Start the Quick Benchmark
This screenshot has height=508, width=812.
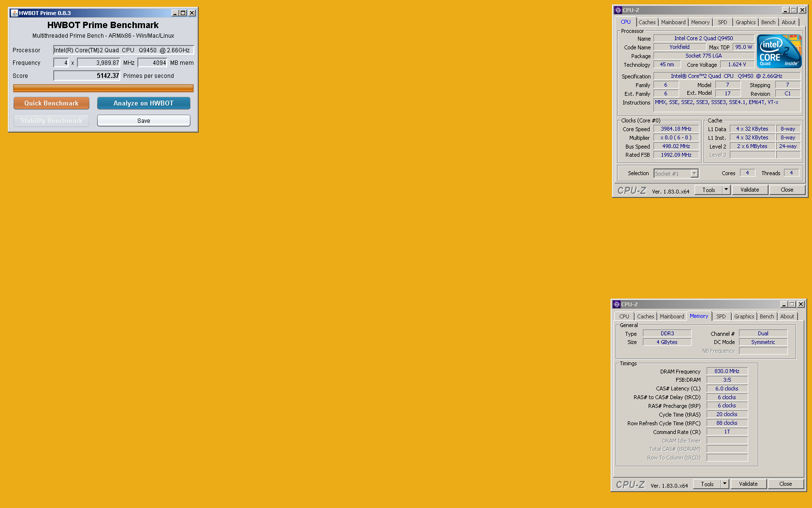click(x=51, y=103)
